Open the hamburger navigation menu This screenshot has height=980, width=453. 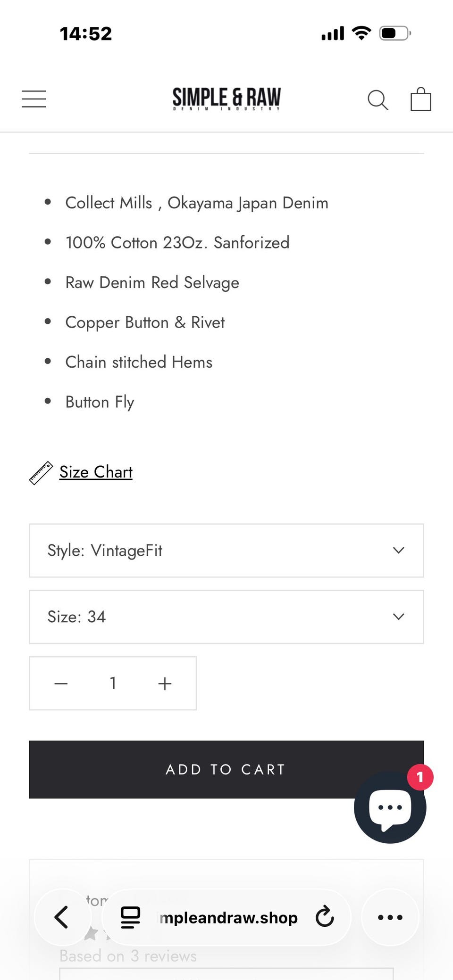click(34, 99)
